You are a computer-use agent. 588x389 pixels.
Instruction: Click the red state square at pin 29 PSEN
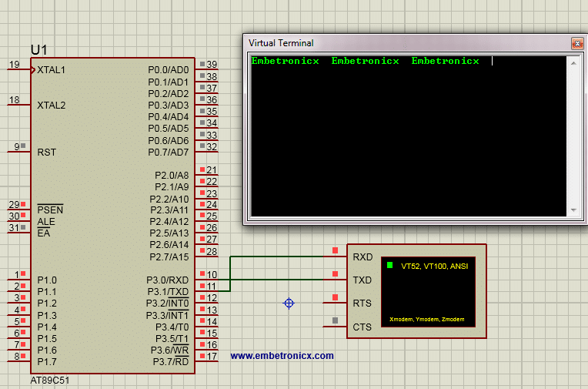23,204
